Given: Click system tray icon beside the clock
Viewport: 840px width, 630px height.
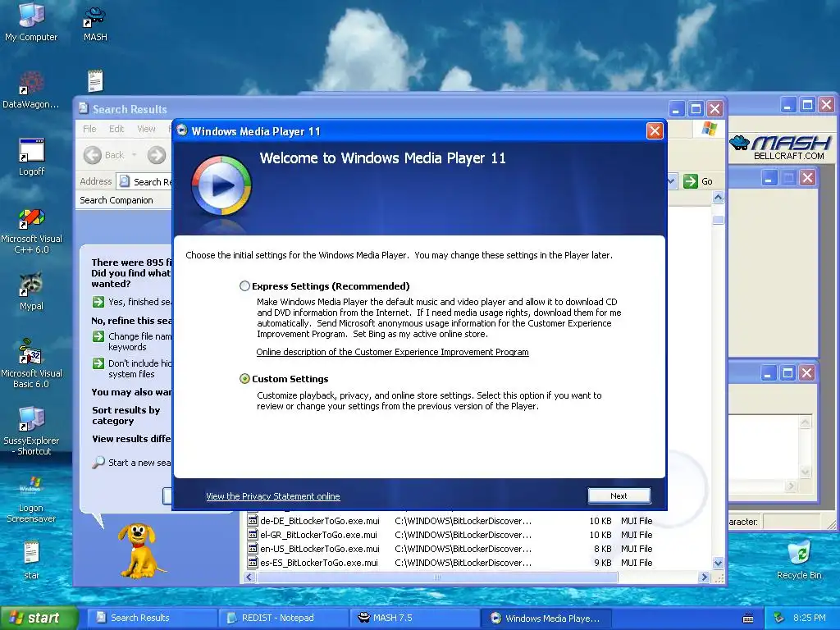Looking at the screenshot, I should pyautogui.click(x=779, y=618).
